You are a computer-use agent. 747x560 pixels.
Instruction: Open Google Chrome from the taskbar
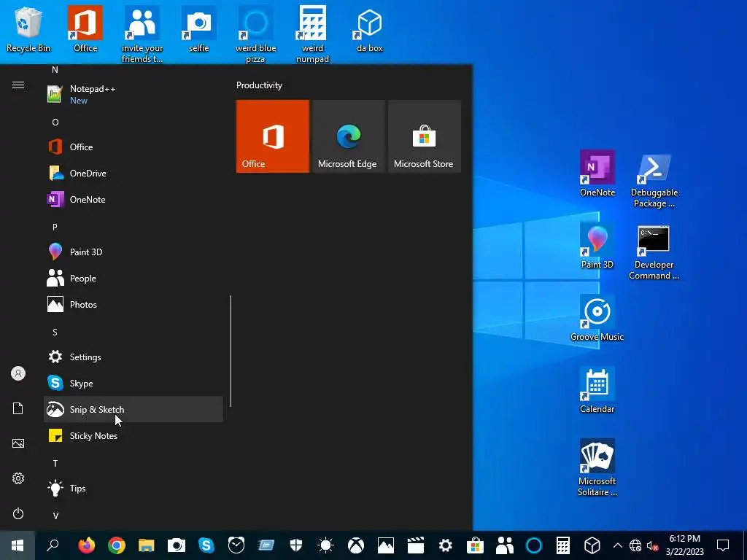click(117, 545)
